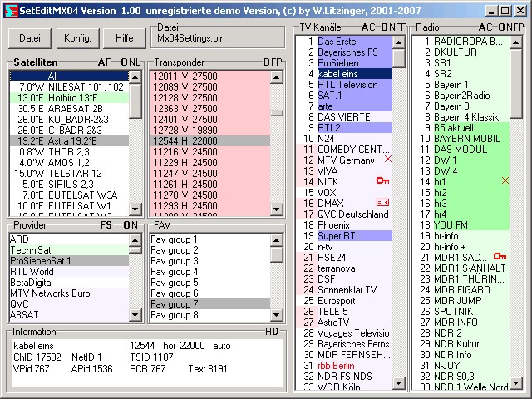Select transponder '11261 H 24500'
The width and height of the screenshot is (532, 399).
tap(210, 185)
